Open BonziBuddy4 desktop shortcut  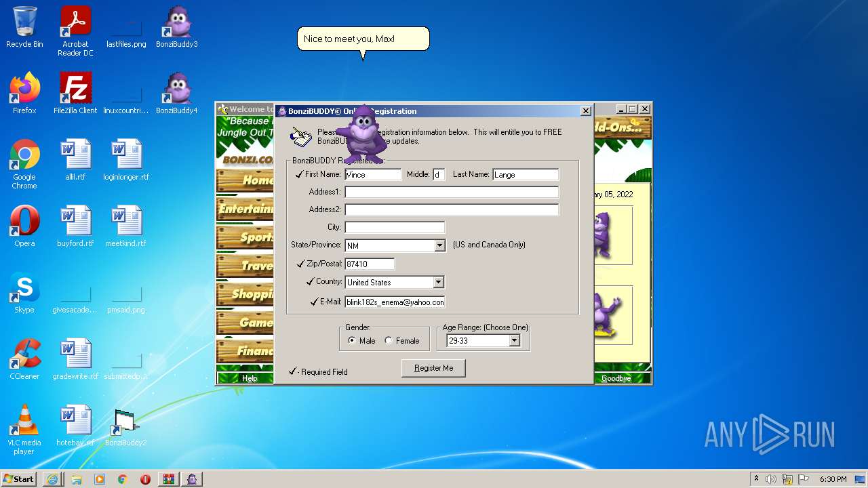tap(177, 94)
